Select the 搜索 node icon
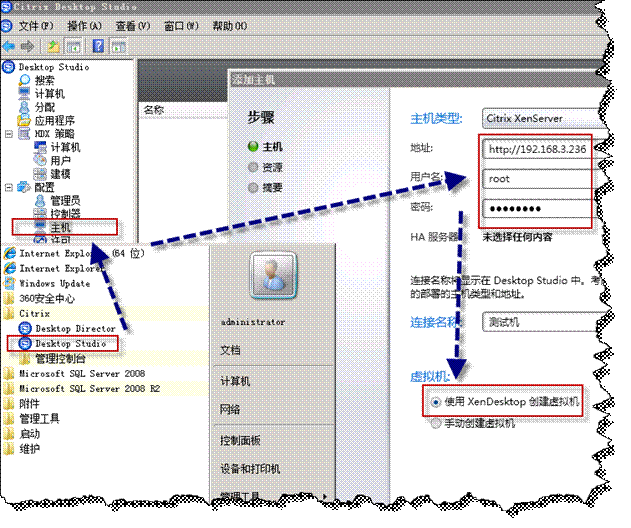Viewport: 631px width, 528px height. click(25, 80)
